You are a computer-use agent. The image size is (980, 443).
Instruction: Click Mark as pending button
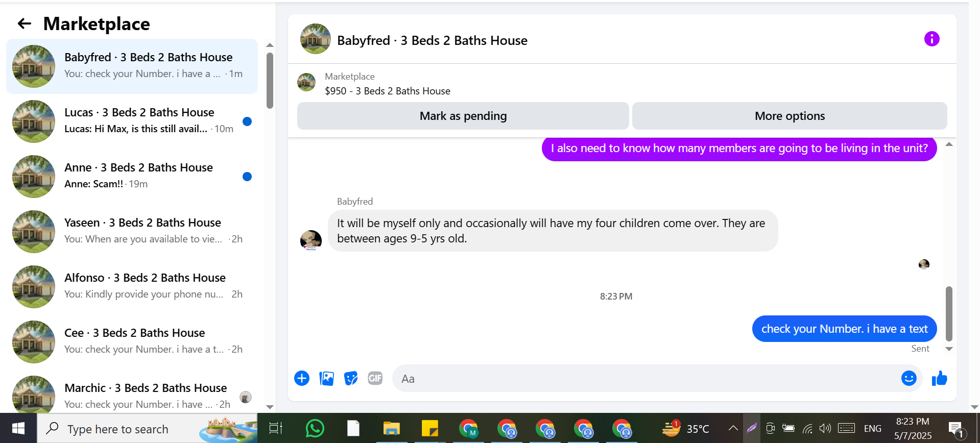click(x=463, y=116)
